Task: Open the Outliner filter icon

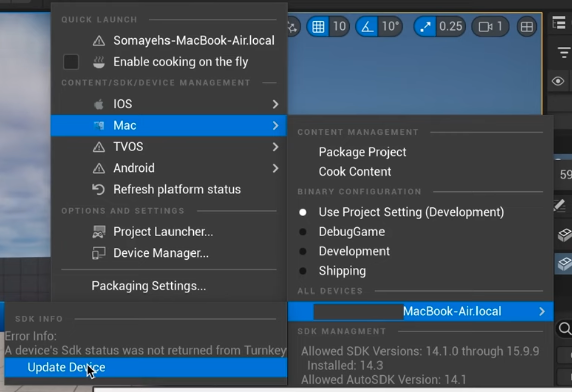Action: point(564,52)
